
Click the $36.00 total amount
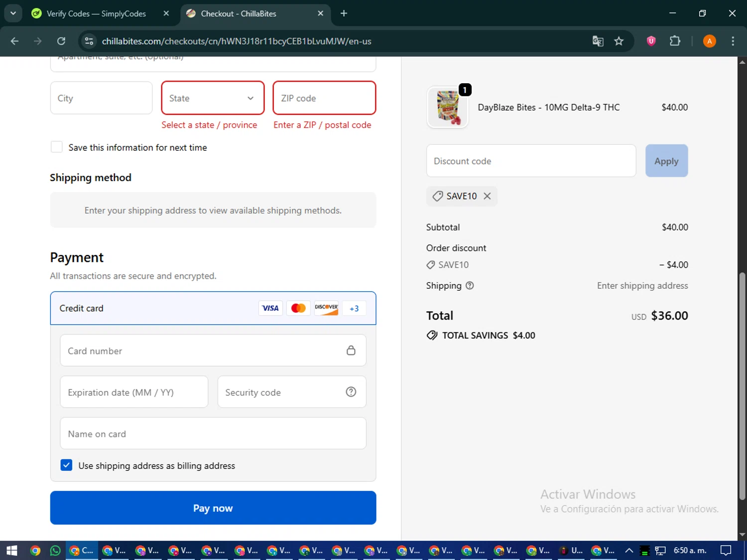669,316
